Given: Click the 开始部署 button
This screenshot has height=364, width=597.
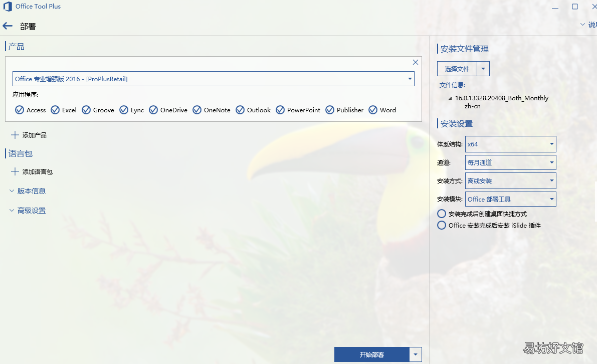Looking at the screenshot, I should [x=372, y=354].
